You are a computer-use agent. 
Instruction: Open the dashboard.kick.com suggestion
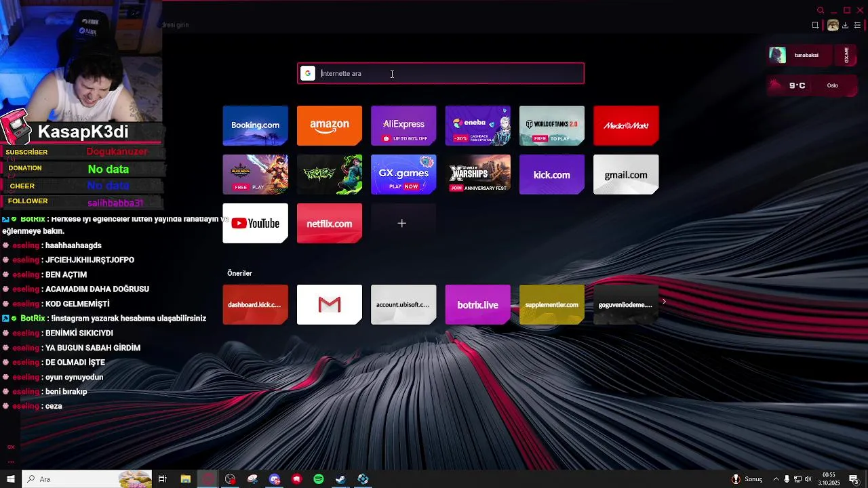click(255, 304)
